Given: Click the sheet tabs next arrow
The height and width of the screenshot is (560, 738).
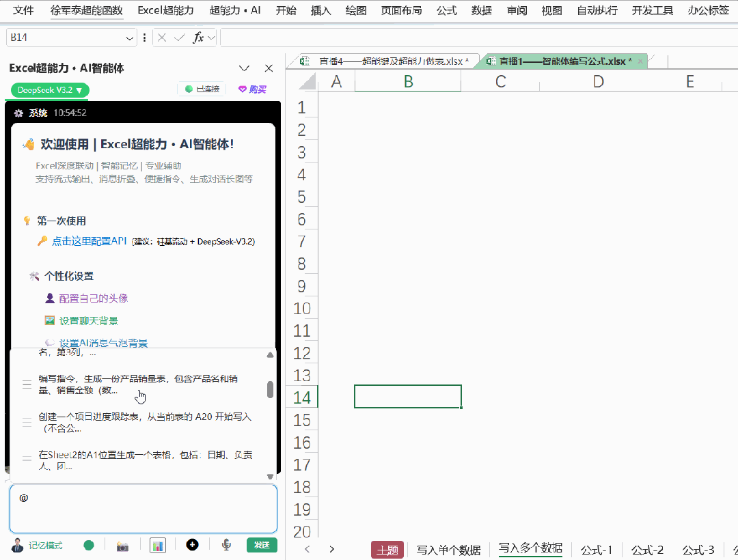Looking at the screenshot, I should [332, 548].
